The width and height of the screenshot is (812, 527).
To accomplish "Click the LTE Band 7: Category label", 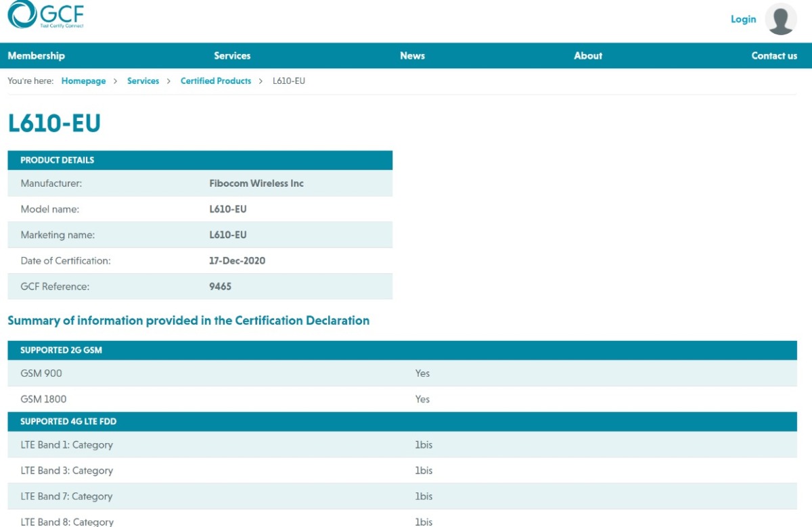I will pyautogui.click(x=67, y=497).
